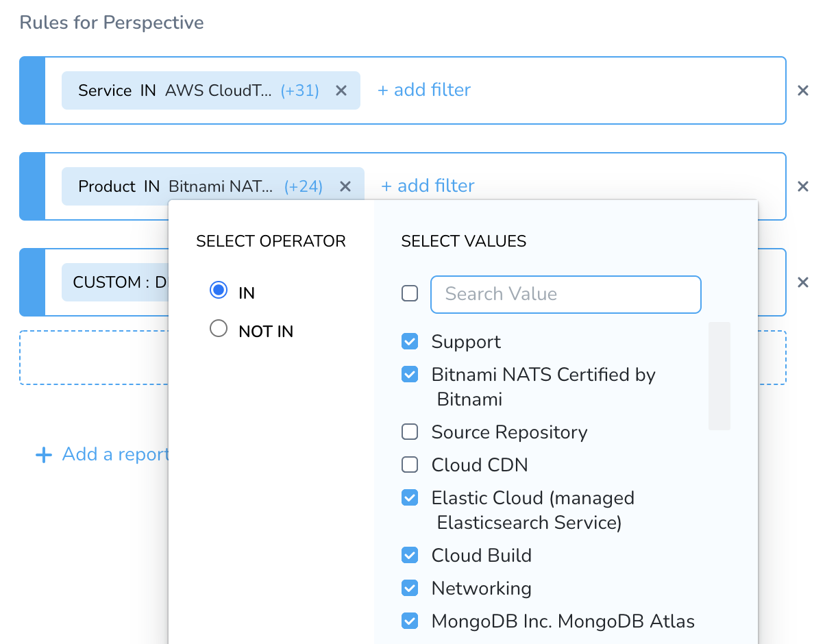Click the Cloud Build label text
Viewport: 825px width, 644px height.
[482, 556]
